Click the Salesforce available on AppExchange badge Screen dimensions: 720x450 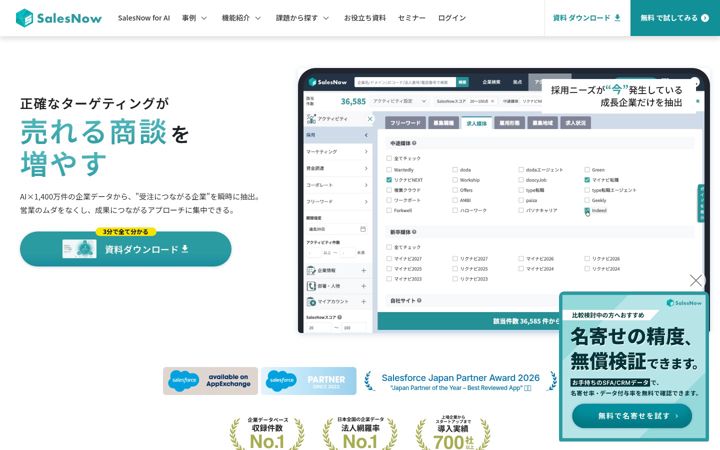pos(210,381)
